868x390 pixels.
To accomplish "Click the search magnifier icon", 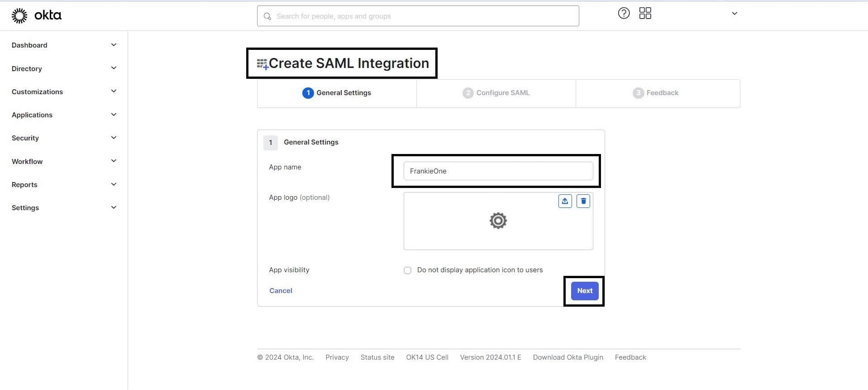I will (x=267, y=16).
